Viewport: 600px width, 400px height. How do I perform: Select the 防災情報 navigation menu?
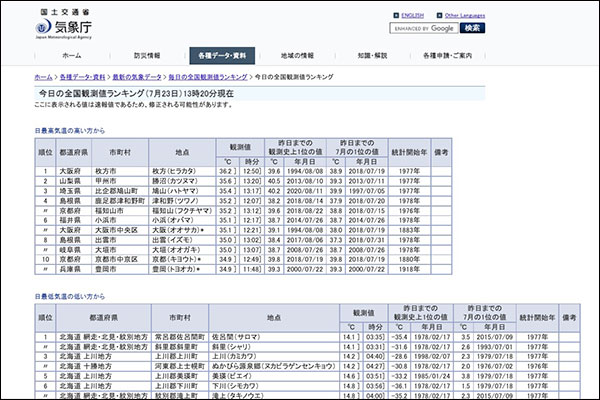pos(148,55)
